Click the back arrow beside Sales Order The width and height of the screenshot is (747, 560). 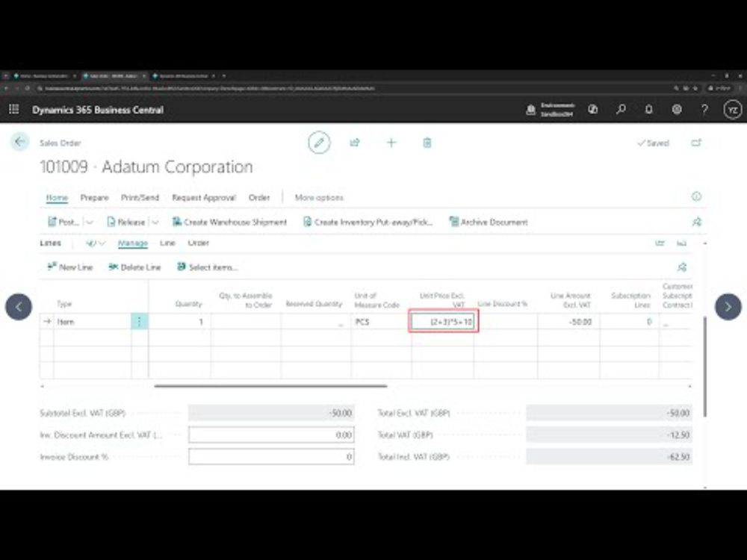click(x=19, y=142)
